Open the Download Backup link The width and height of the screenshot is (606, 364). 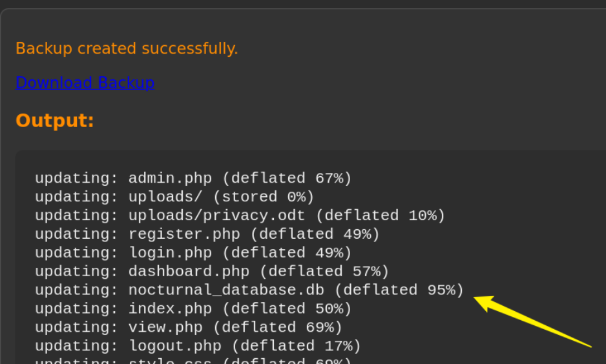85,83
